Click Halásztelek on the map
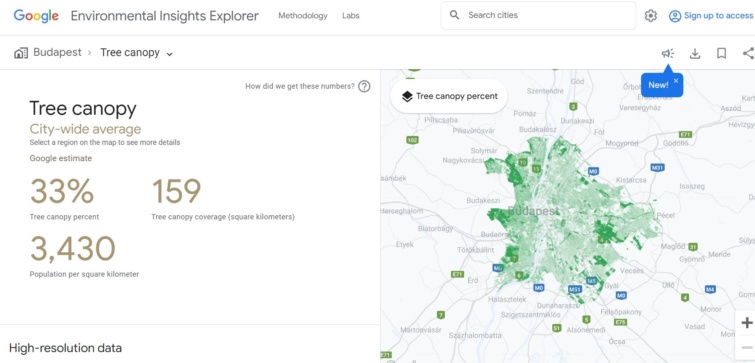 click(506, 299)
